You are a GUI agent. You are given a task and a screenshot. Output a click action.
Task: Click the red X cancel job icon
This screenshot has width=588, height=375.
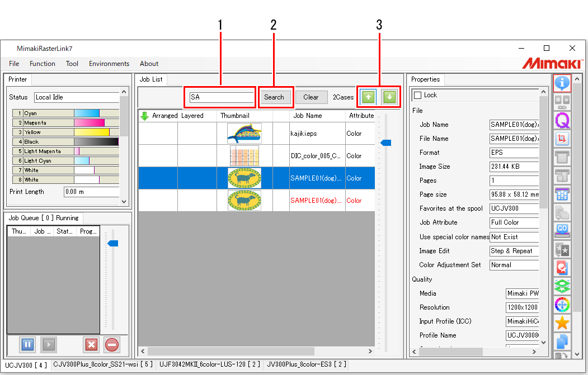click(x=91, y=344)
